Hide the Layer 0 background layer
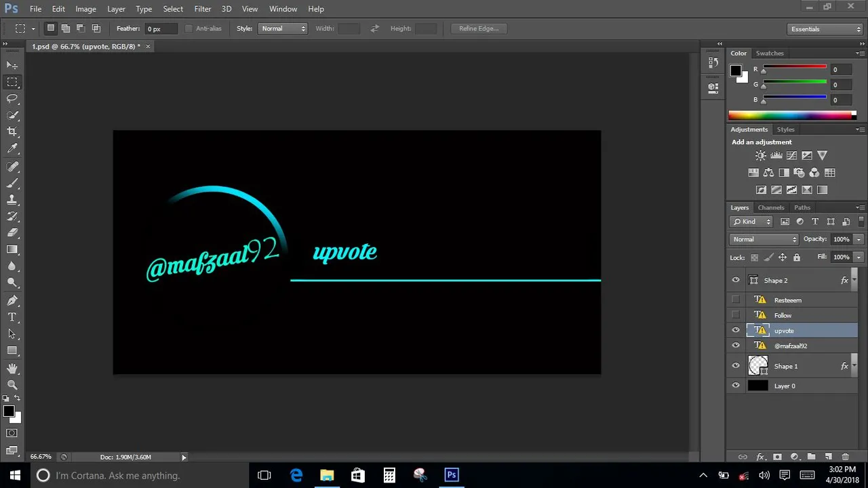The image size is (868, 488). tap(736, 386)
